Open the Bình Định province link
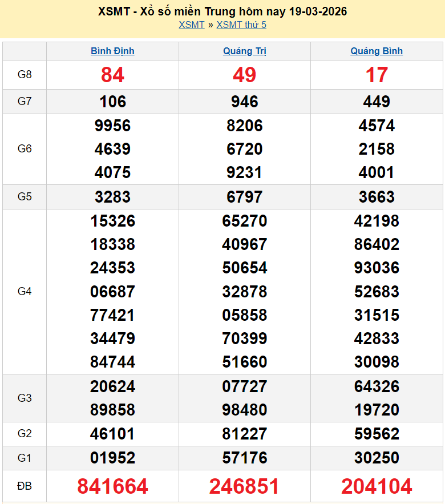 pyautogui.click(x=112, y=51)
